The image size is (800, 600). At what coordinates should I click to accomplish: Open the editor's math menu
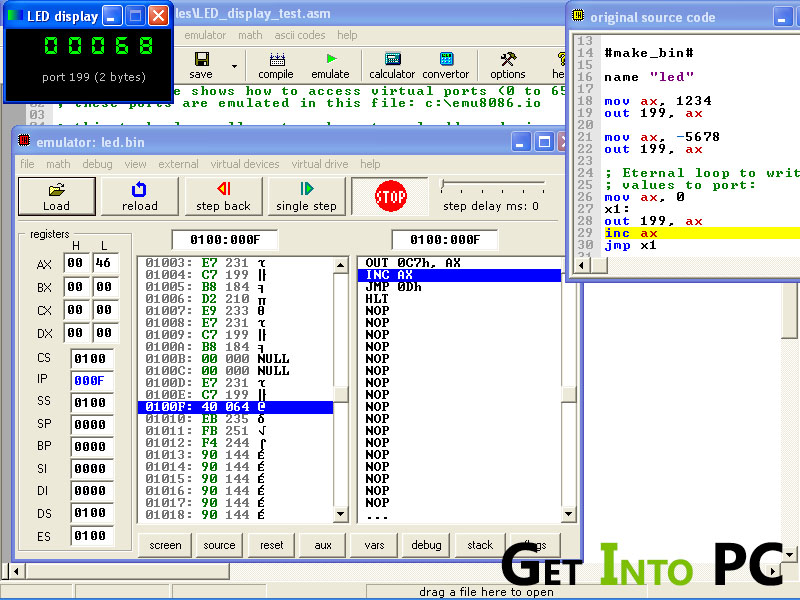coord(250,35)
